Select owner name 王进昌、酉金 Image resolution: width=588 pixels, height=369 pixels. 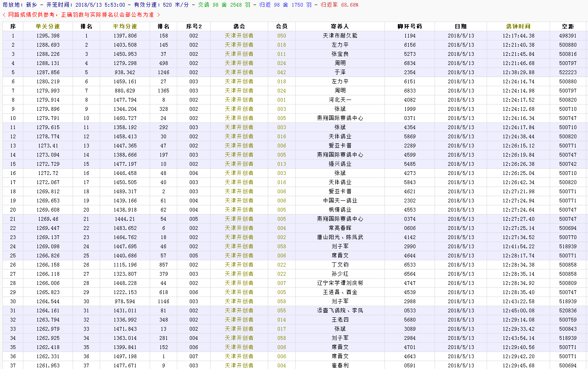point(340,292)
